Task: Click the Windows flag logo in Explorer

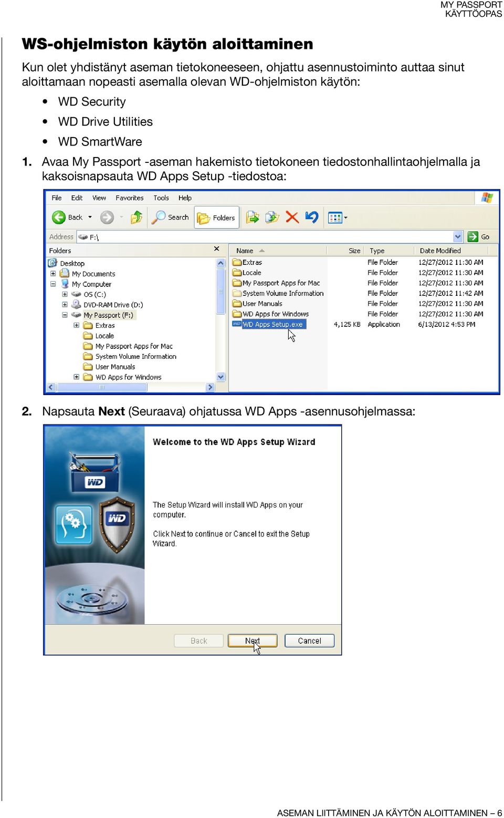Action: (487, 198)
